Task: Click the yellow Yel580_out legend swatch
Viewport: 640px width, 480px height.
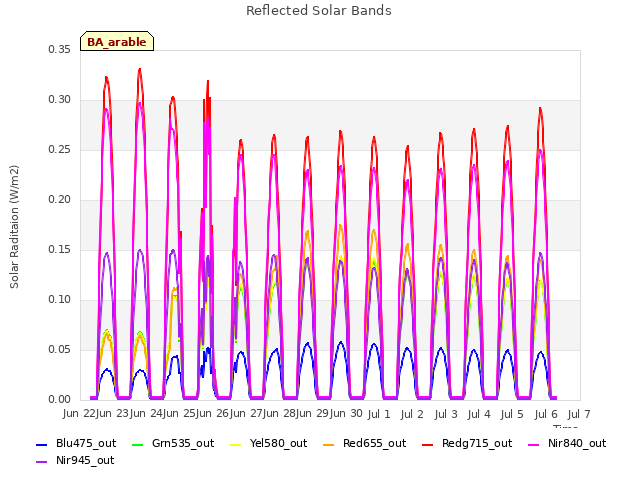Action: tap(236, 444)
